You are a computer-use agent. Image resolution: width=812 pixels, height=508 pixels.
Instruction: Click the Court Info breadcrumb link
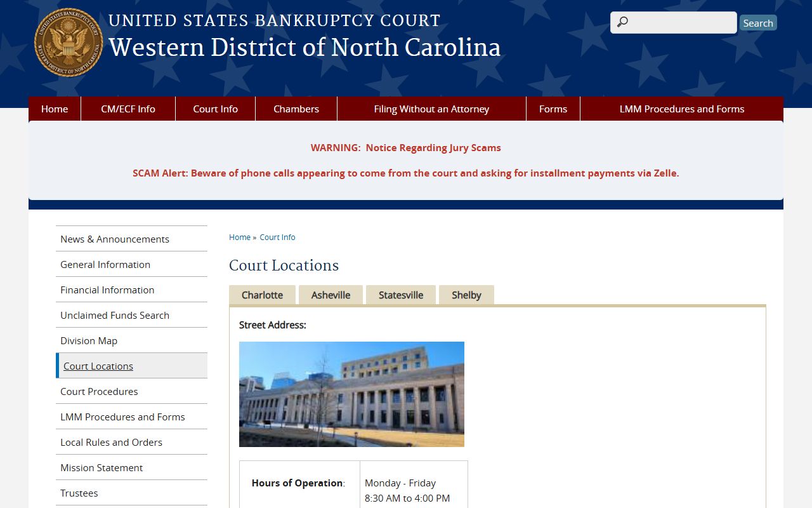[x=277, y=237]
